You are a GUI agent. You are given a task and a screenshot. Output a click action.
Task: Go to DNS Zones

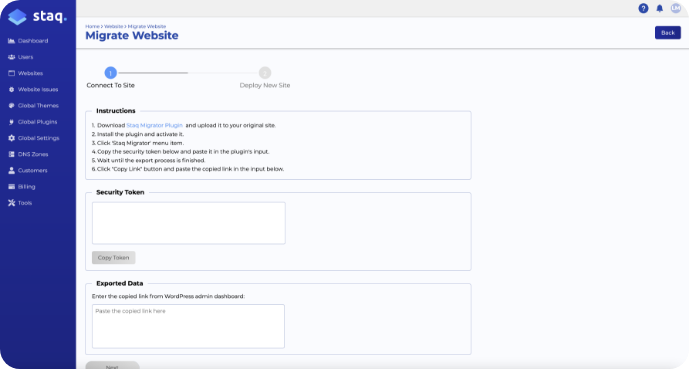click(x=28, y=154)
